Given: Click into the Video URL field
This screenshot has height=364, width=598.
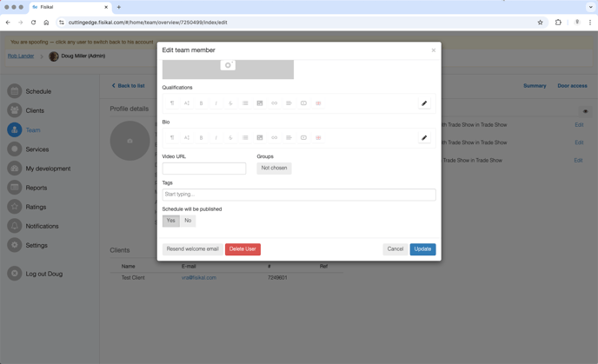Looking at the screenshot, I should (x=204, y=169).
